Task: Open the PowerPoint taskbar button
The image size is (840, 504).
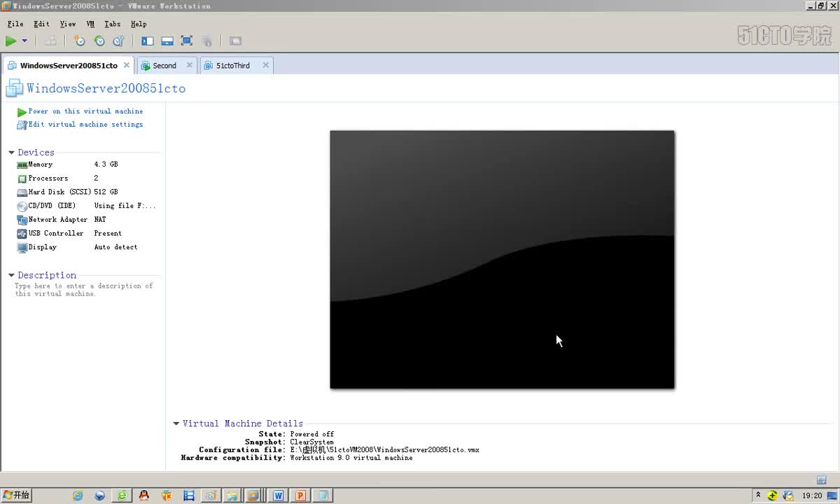Action: click(x=300, y=496)
